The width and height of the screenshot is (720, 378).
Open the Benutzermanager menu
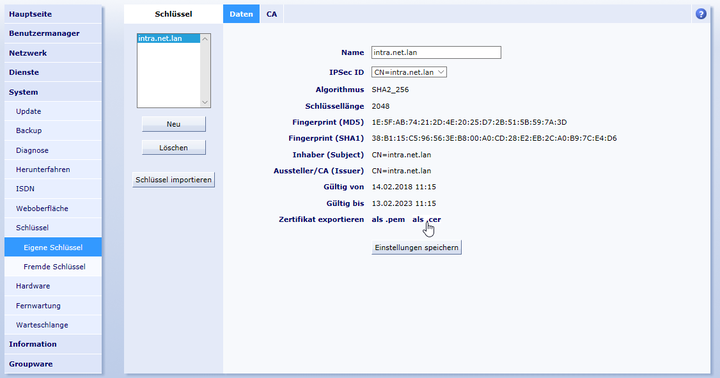click(53, 34)
